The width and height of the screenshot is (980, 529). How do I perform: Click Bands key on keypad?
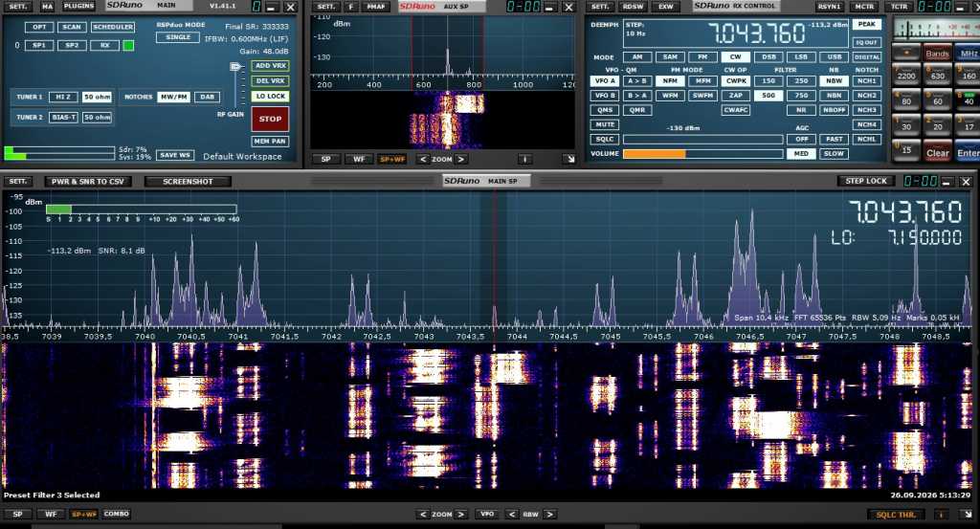pyautogui.click(x=938, y=53)
